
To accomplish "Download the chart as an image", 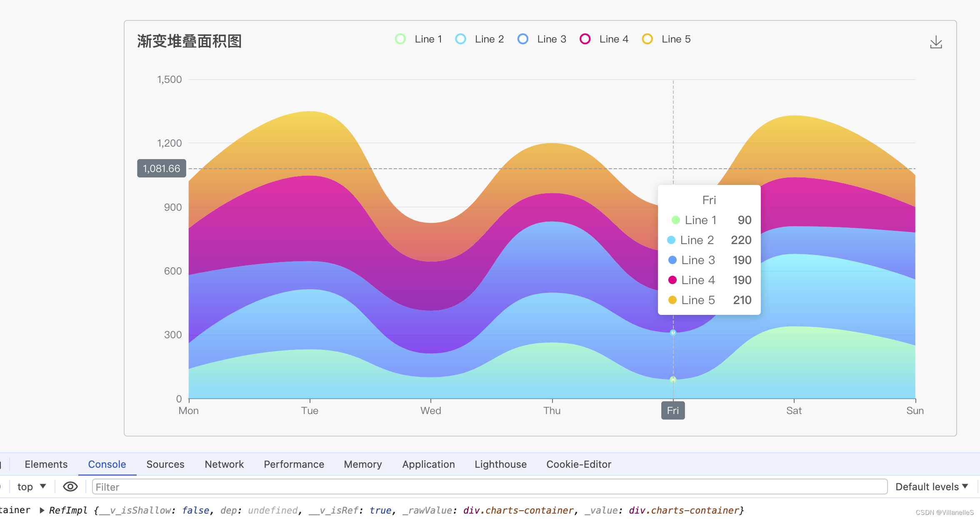I will (936, 42).
